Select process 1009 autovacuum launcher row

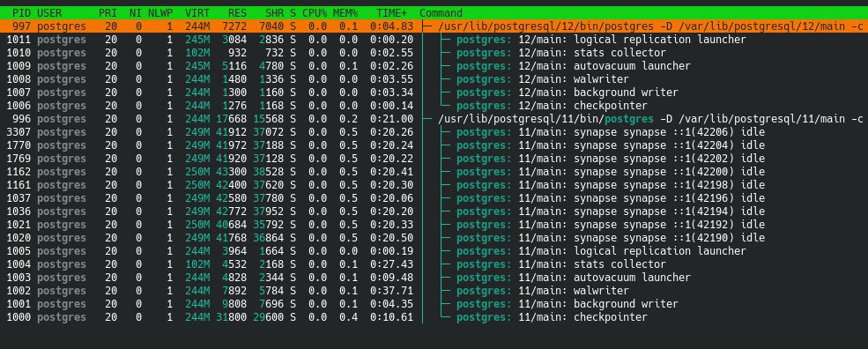[434, 66]
